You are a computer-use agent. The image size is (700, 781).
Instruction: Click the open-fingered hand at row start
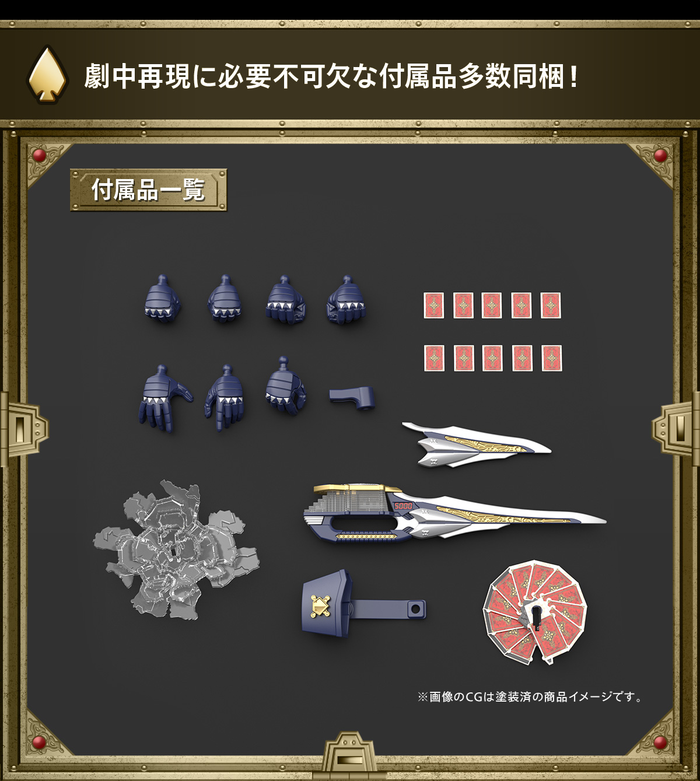coord(164,398)
